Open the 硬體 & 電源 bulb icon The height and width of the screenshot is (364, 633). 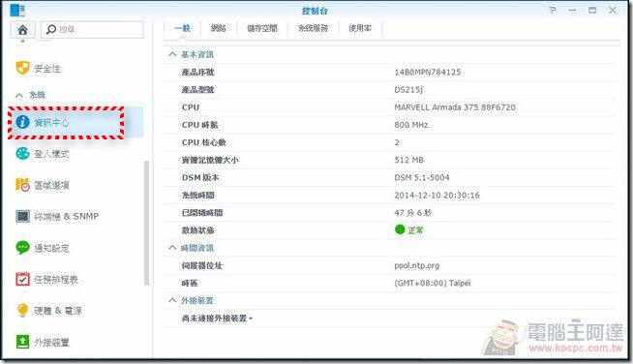click(22, 310)
